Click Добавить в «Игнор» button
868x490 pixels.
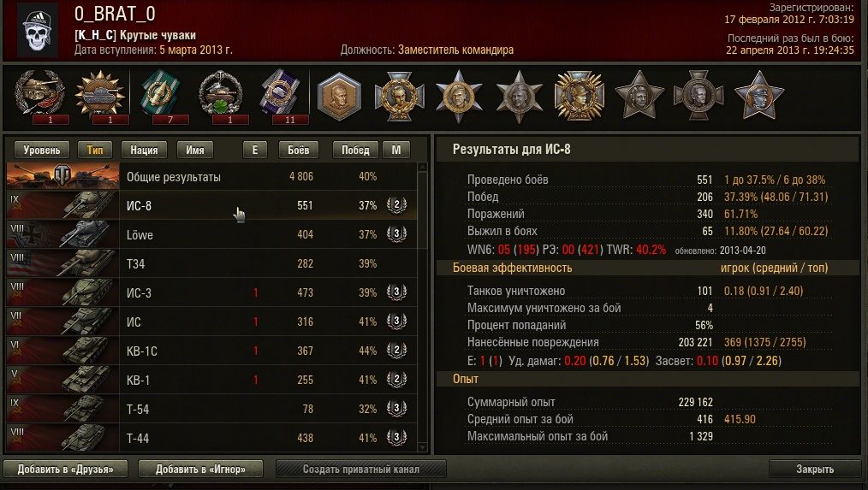coord(200,469)
